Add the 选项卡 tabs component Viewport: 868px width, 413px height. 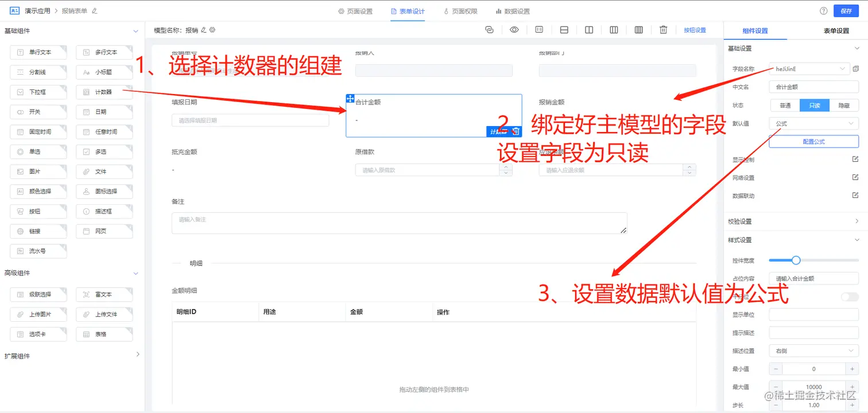pos(38,334)
